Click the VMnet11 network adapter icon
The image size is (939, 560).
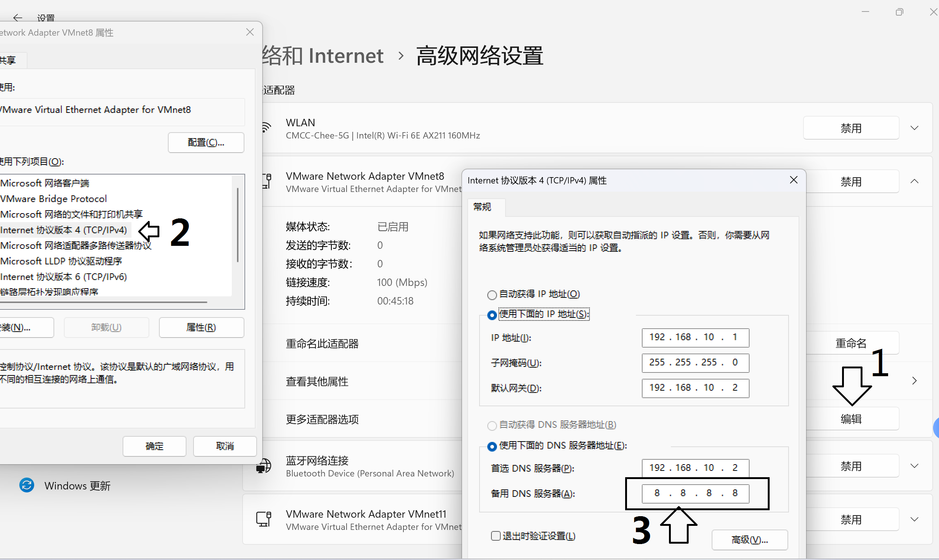point(264,519)
